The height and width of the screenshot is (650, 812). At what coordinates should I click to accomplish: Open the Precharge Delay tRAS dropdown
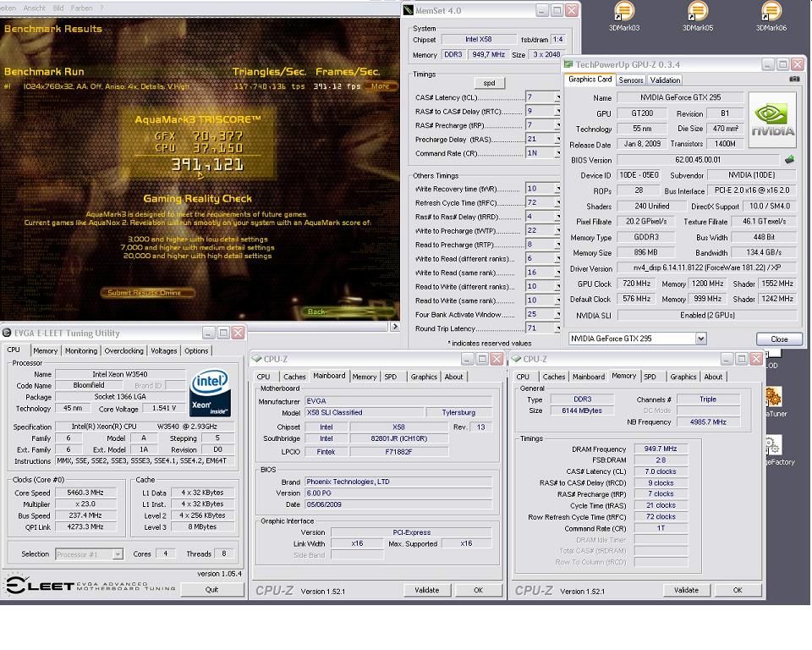(x=557, y=139)
